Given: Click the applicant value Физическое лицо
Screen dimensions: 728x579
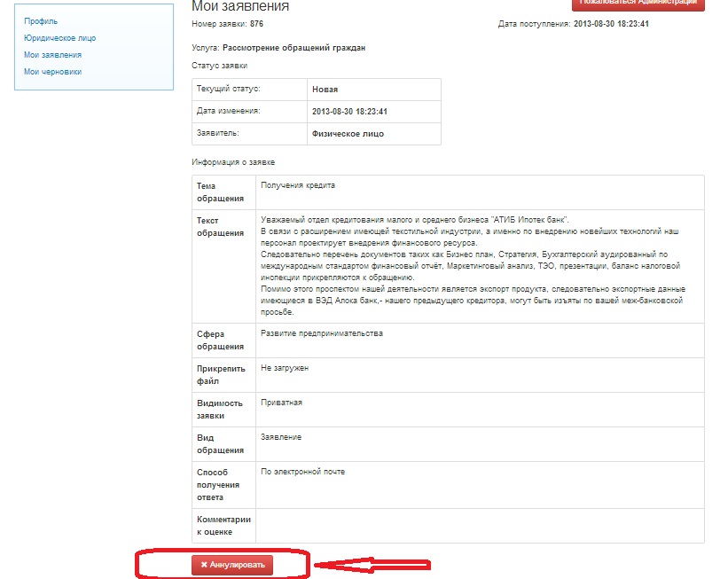Looking at the screenshot, I should (348, 134).
